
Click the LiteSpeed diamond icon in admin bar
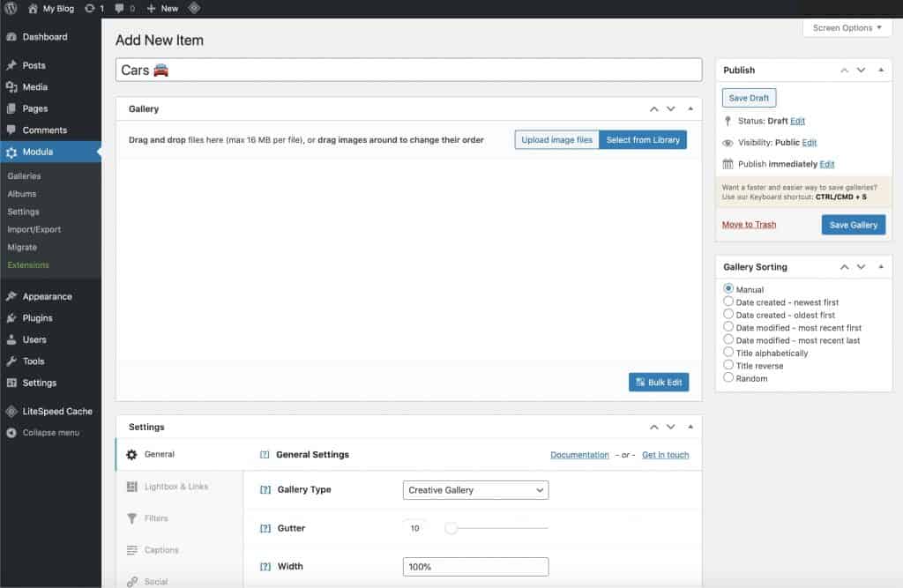(194, 8)
